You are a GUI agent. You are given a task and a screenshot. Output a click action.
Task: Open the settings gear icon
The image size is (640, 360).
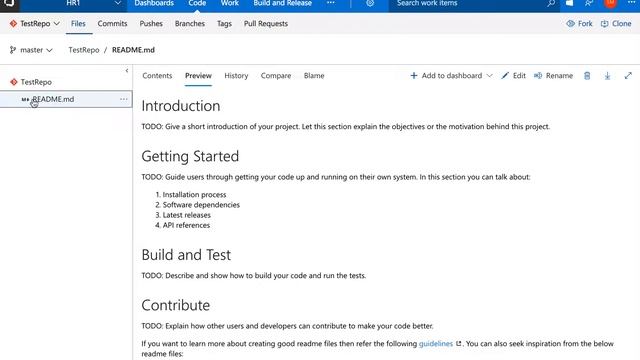(370, 3)
